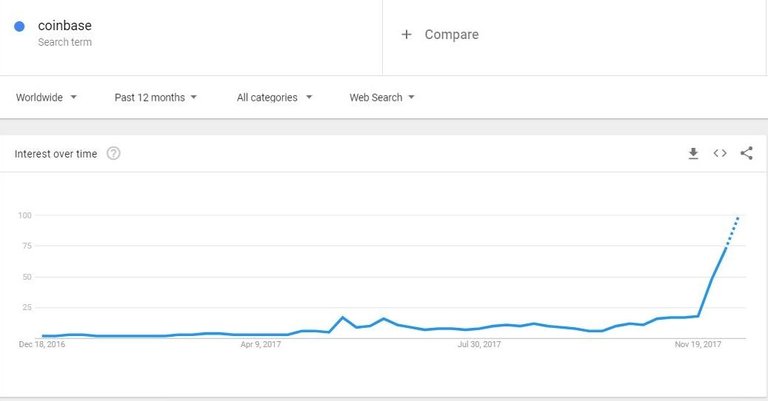The height and width of the screenshot is (401, 768).
Task: Open the Past 12 months time filter
Action: [155, 97]
